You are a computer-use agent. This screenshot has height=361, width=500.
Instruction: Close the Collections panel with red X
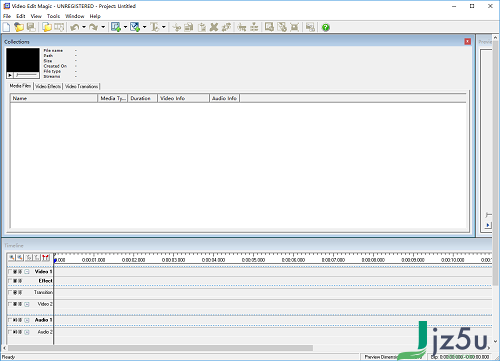[468, 41]
